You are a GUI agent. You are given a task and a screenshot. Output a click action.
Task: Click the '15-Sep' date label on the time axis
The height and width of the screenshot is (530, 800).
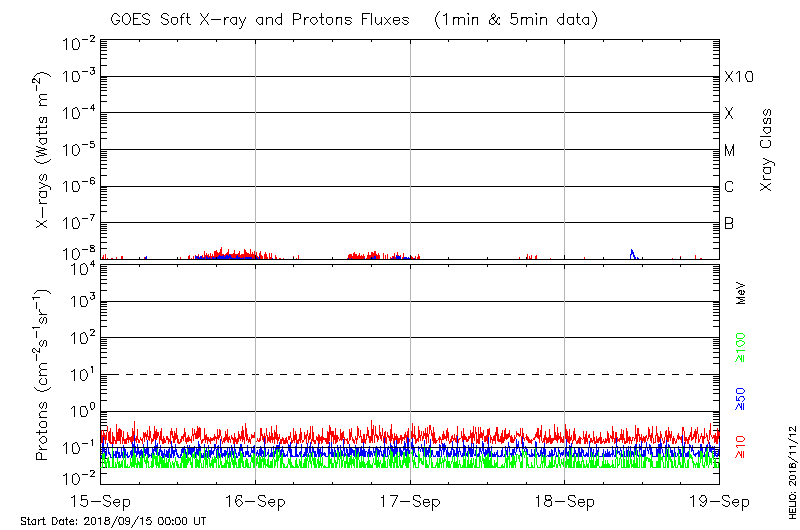pyautogui.click(x=100, y=500)
